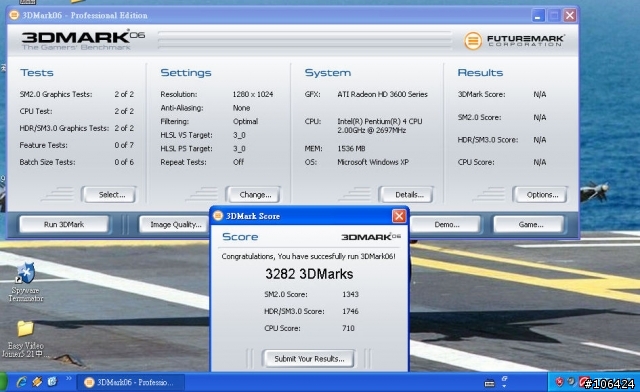Click 'ATI Radeon HD 3600 Series' text
Image resolution: width=640 pixels, height=392 pixels.
(x=382, y=94)
